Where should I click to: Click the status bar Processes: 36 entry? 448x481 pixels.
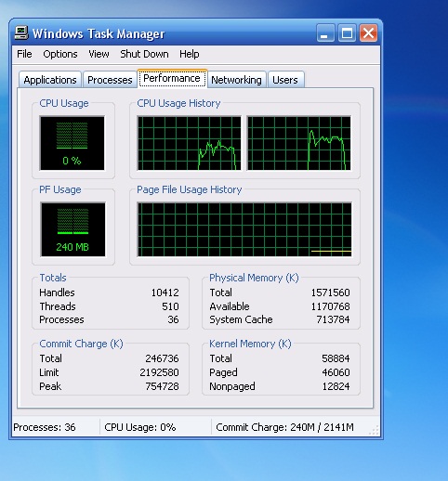tap(45, 427)
